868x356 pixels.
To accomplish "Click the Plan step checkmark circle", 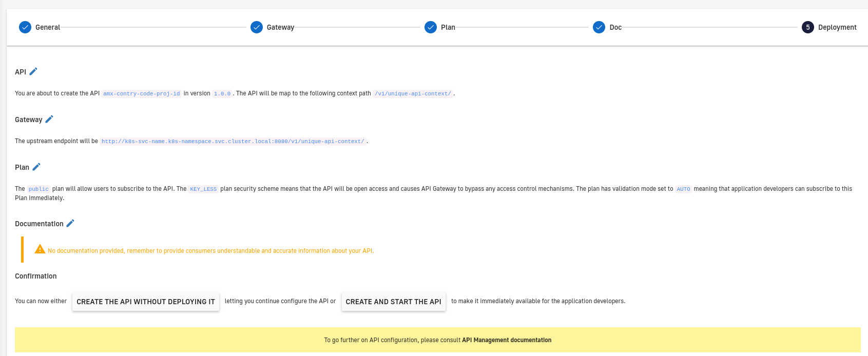I will (431, 27).
